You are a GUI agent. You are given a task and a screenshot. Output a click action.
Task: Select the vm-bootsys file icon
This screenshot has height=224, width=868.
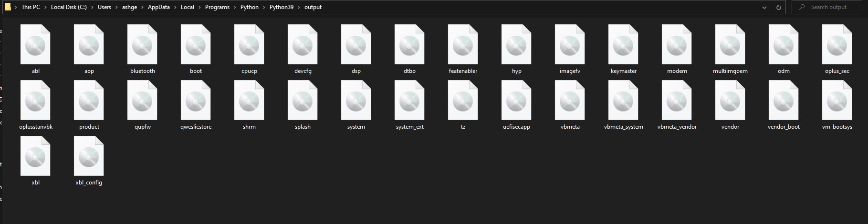coord(837,101)
